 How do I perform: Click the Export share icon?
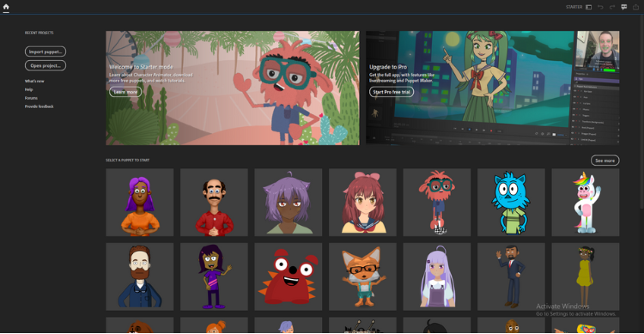pos(635,7)
